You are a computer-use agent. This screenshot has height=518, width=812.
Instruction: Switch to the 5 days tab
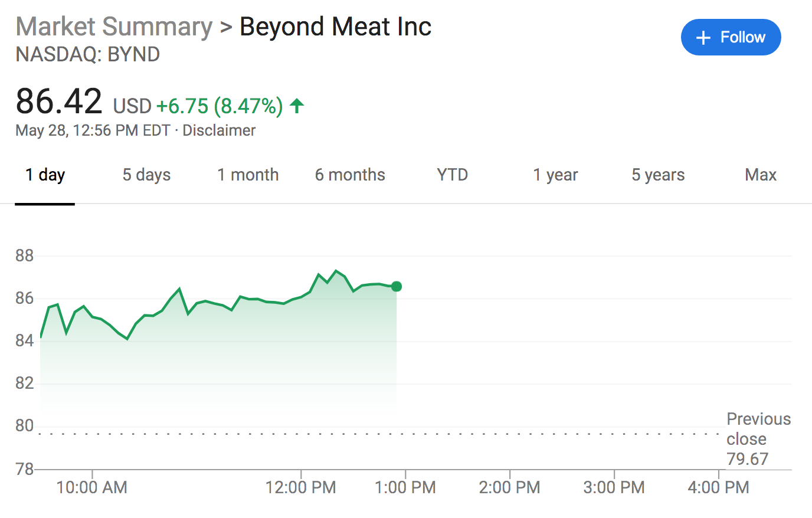click(146, 175)
